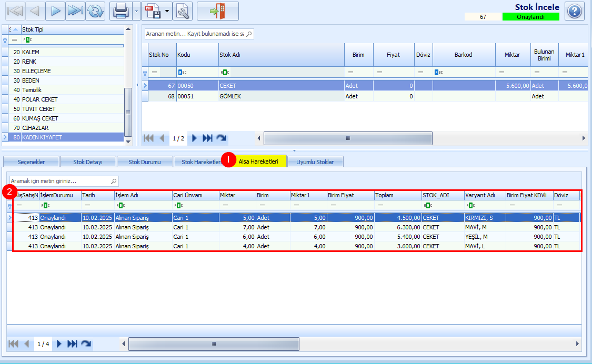This screenshot has width=592, height=364.
Task: Click search magnifier in stock search box
Action: 249,34
